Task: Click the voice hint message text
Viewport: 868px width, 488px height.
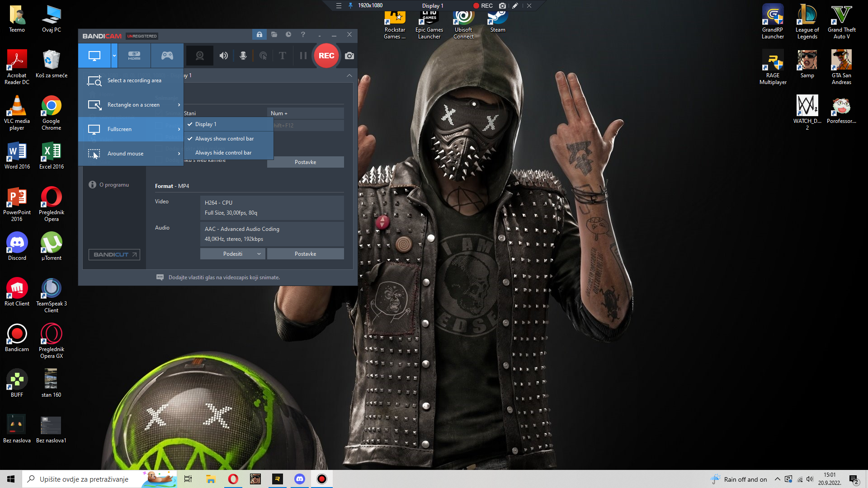Action: 224,277
